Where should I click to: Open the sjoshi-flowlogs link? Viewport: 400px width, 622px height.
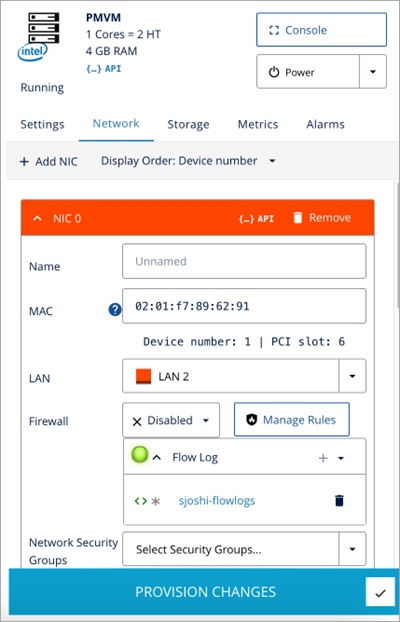217,501
